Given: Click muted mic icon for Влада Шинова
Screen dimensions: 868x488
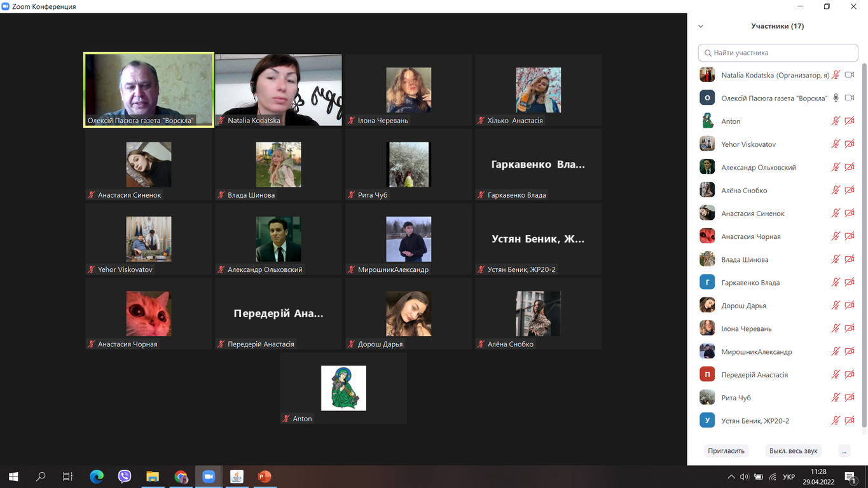Looking at the screenshot, I should click(836, 259).
